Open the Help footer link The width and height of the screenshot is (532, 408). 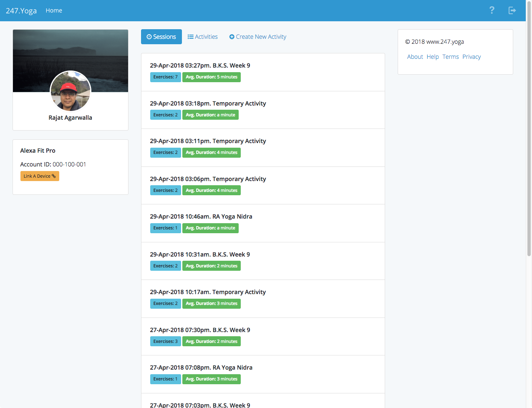[x=433, y=57]
